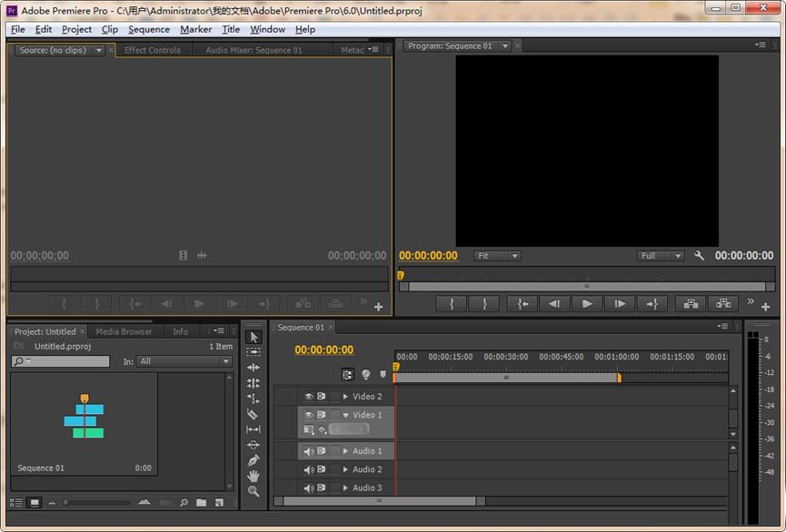Hide the Video 2 track output

309,397
